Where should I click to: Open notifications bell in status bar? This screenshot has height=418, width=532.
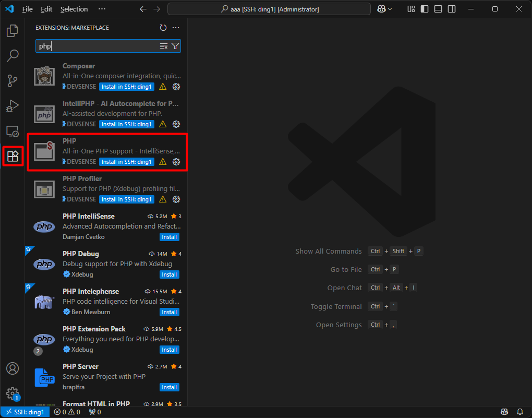[520, 412]
